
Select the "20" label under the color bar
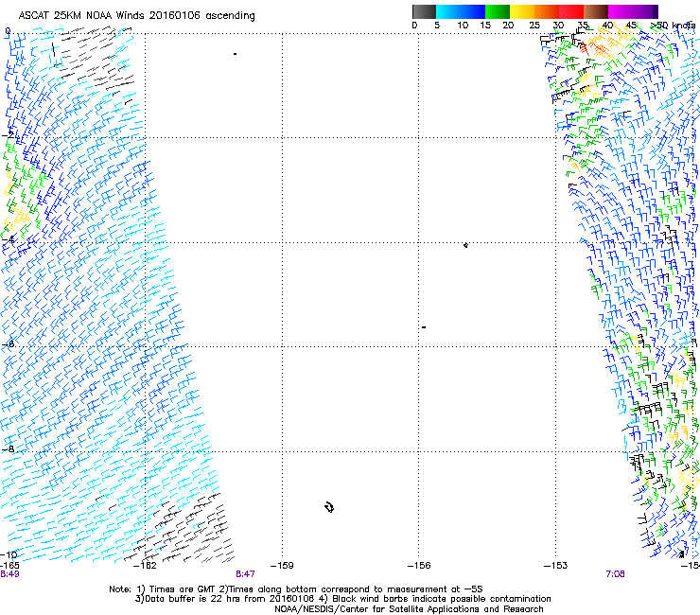pos(508,26)
